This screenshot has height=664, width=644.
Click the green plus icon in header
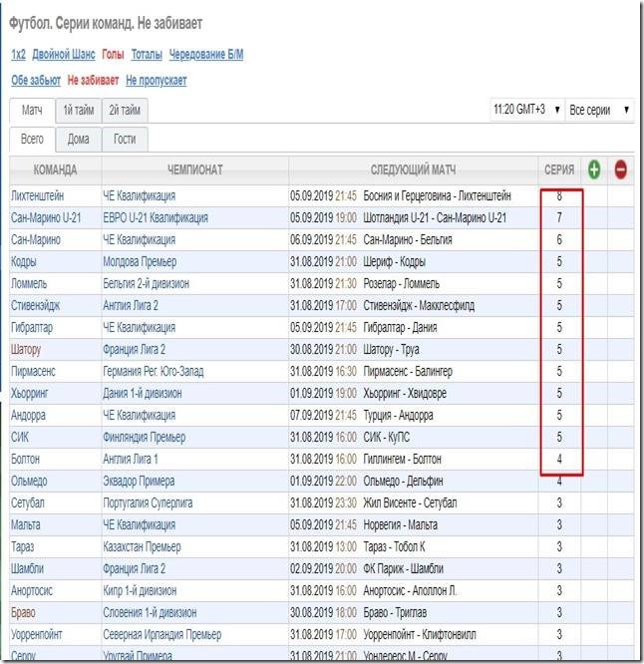click(594, 170)
